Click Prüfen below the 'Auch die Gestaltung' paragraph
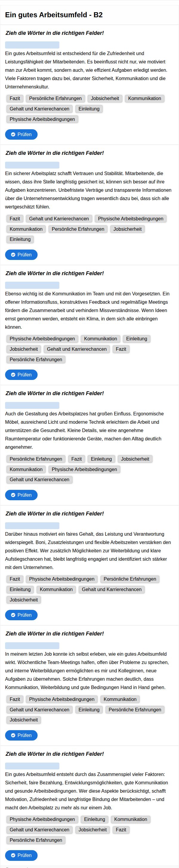This screenshot has width=179, height=868. click(x=21, y=495)
